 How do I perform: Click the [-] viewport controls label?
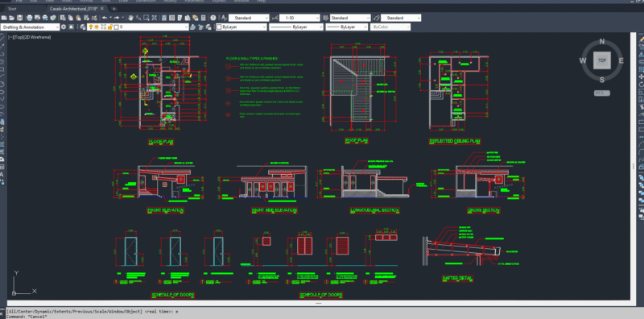click(10, 37)
